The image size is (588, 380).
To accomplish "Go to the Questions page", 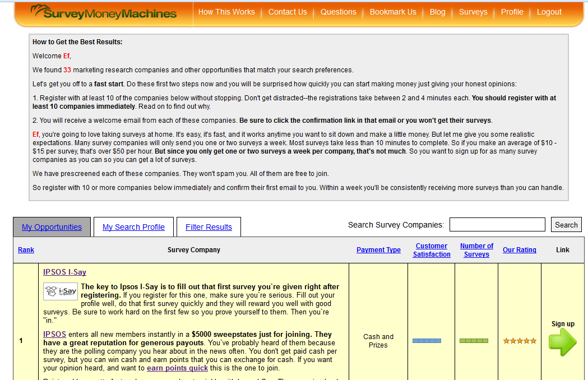I will coord(338,12).
